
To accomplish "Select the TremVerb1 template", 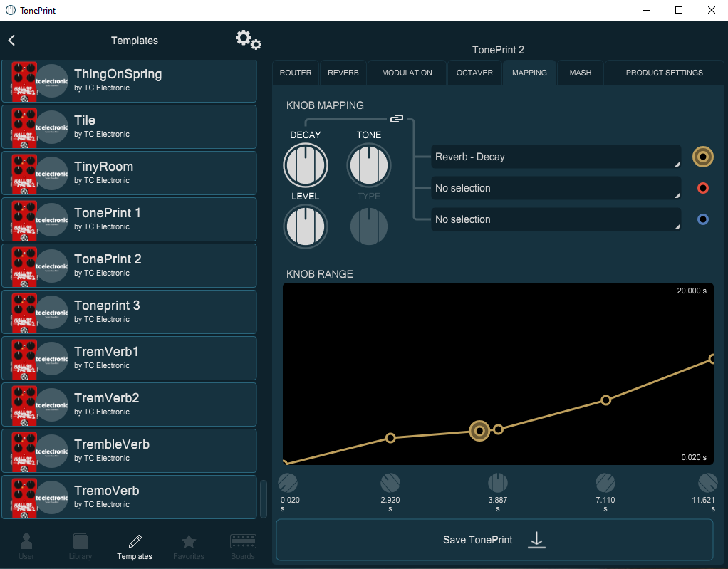I will point(129,358).
